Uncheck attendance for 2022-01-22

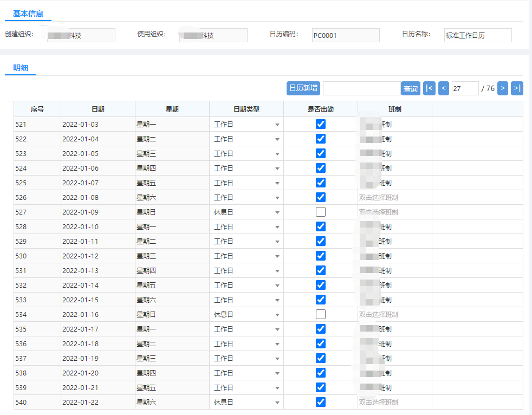[321, 402]
